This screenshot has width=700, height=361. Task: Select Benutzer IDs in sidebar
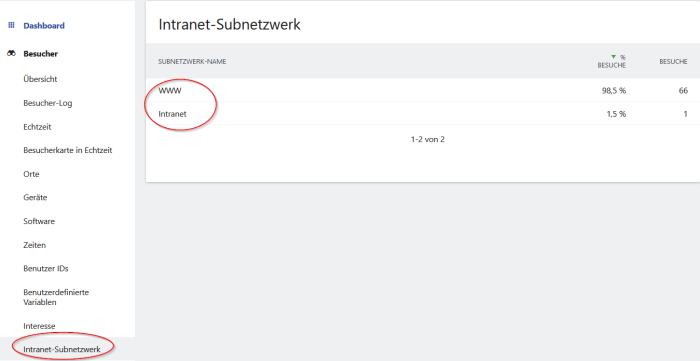coord(46,269)
